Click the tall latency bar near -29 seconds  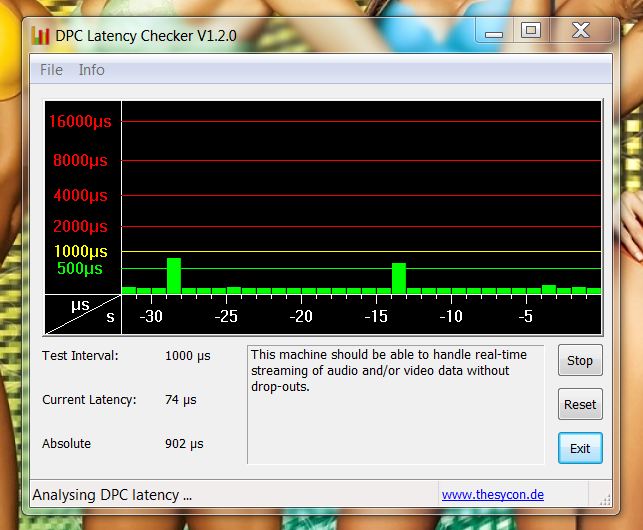[x=174, y=276]
